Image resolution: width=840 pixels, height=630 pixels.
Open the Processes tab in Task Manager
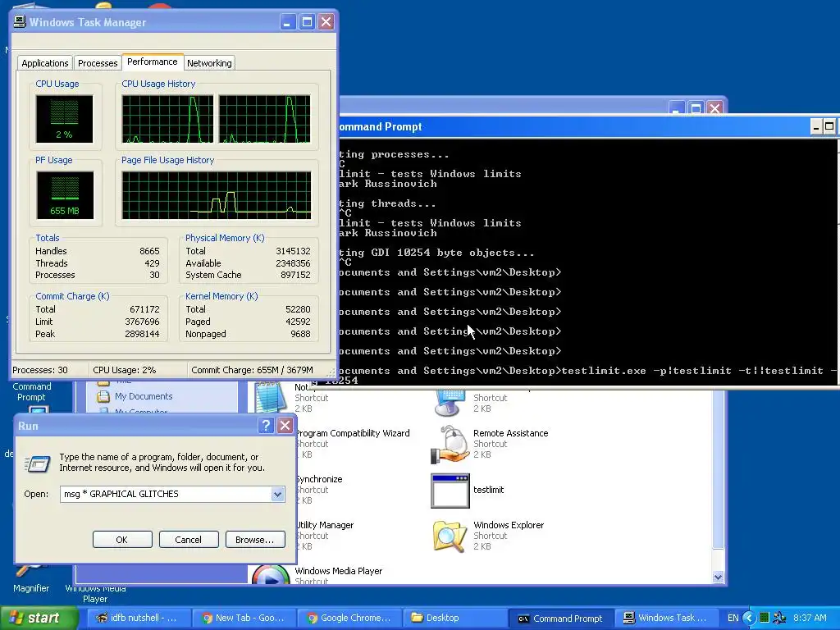click(x=98, y=63)
